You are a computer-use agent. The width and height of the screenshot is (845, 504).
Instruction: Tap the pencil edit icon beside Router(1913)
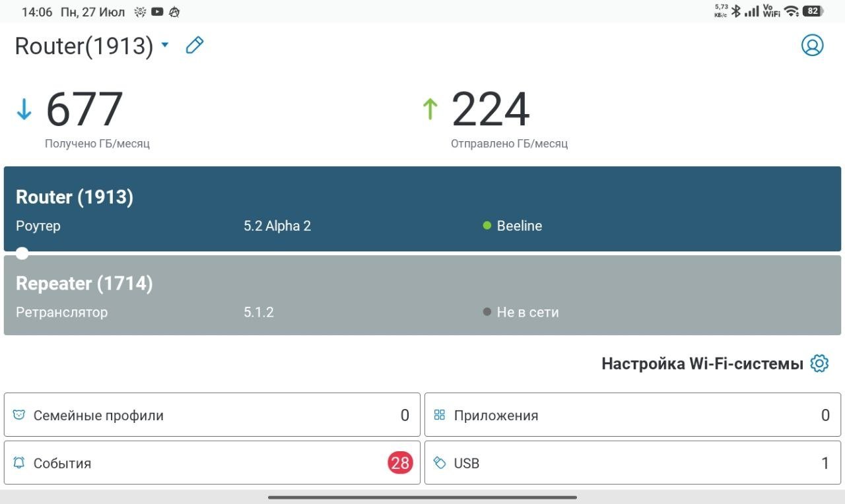pos(194,45)
